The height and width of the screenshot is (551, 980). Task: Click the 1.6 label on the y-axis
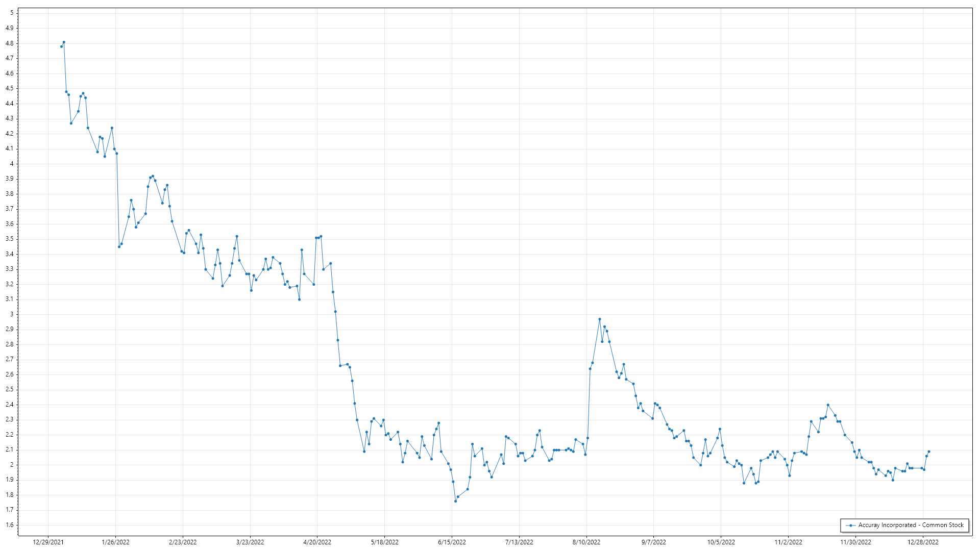click(10, 525)
